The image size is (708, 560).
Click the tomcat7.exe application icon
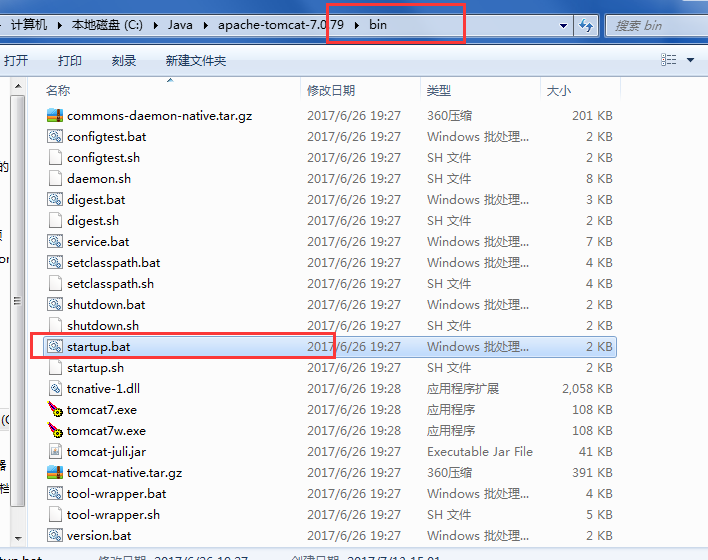pos(55,410)
